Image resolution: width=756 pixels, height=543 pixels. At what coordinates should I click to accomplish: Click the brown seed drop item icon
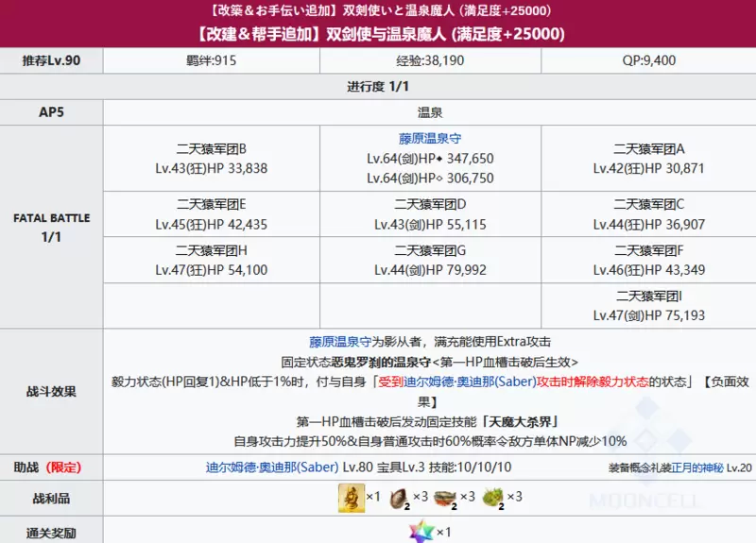(x=399, y=499)
